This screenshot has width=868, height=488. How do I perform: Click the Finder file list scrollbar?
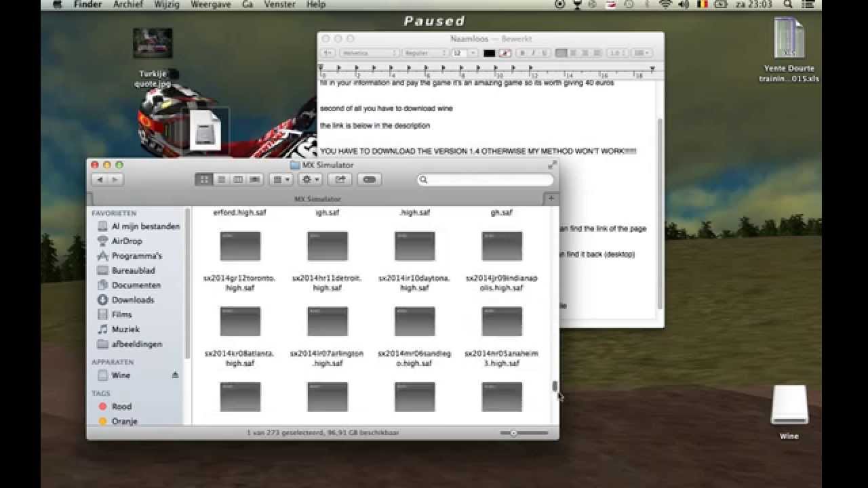coord(555,386)
